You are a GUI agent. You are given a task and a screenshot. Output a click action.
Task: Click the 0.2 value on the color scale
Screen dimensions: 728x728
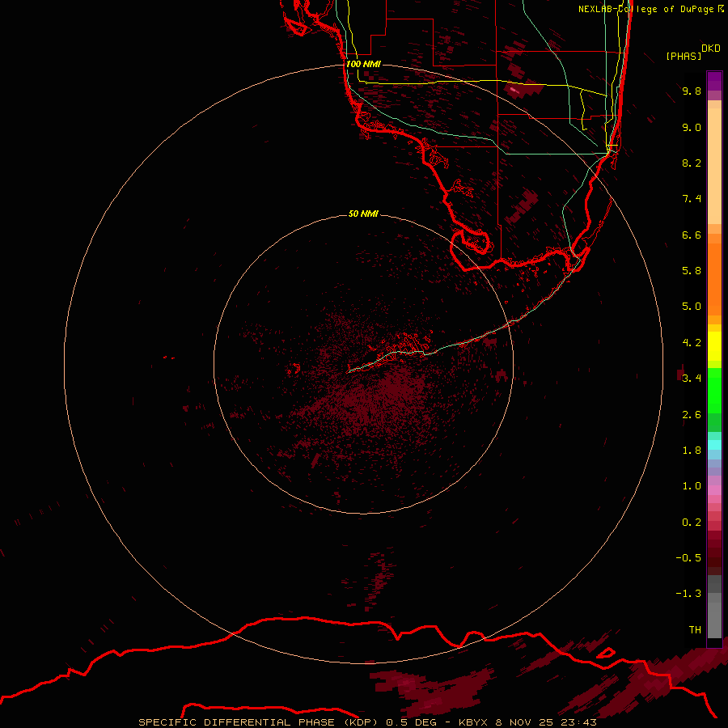(x=692, y=523)
